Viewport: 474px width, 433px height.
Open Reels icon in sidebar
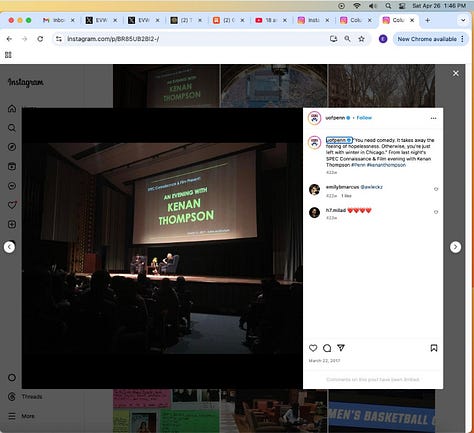12,166
